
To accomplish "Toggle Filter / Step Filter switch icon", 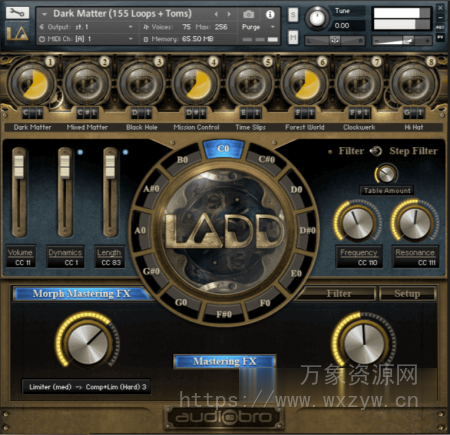I will (376, 151).
